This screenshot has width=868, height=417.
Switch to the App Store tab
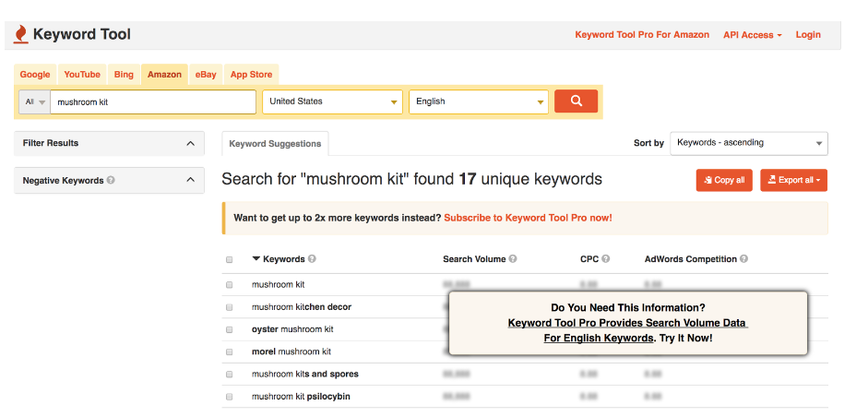click(251, 75)
